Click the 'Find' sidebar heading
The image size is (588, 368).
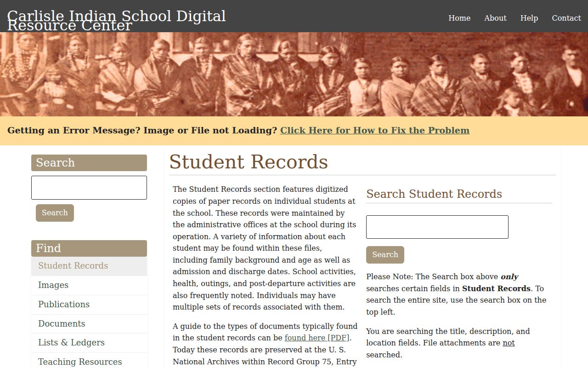[89, 248]
